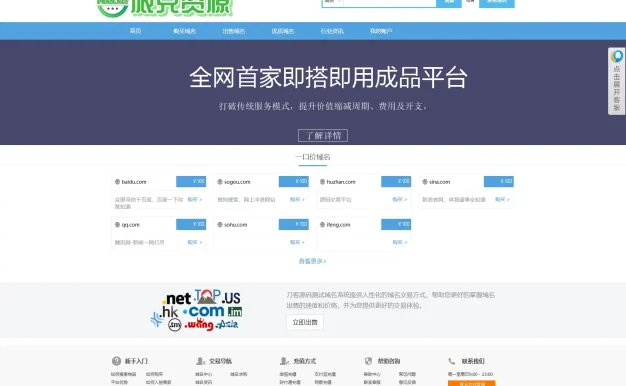Click the orange footer contact button
The height and width of the screenshot is (386, 626).
point(471,383)
